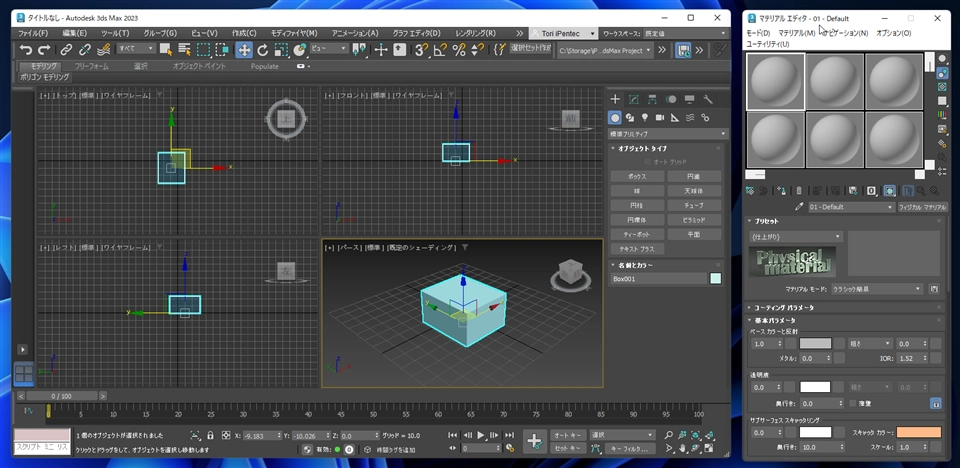Switch to the Display command panel tab
Viewport: 960px width, 468px height.
pyautogui.click(x=689, y=99)
